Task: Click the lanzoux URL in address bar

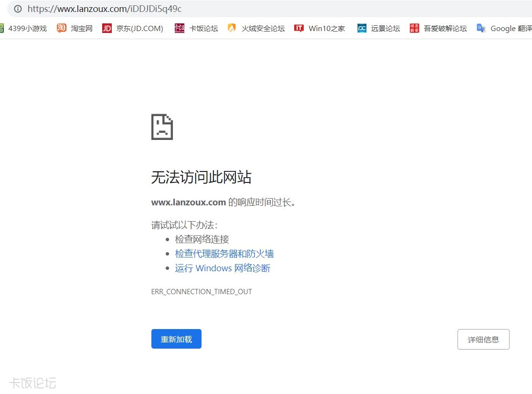Action: [x=105, y=9]
